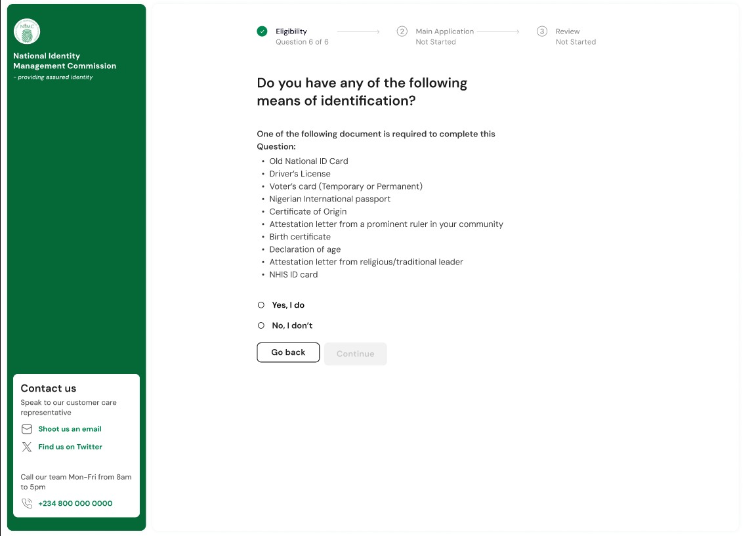Open the Main Application step
Image resolution: width=756 pixels, height=536 pixels.
pos(444,31)
